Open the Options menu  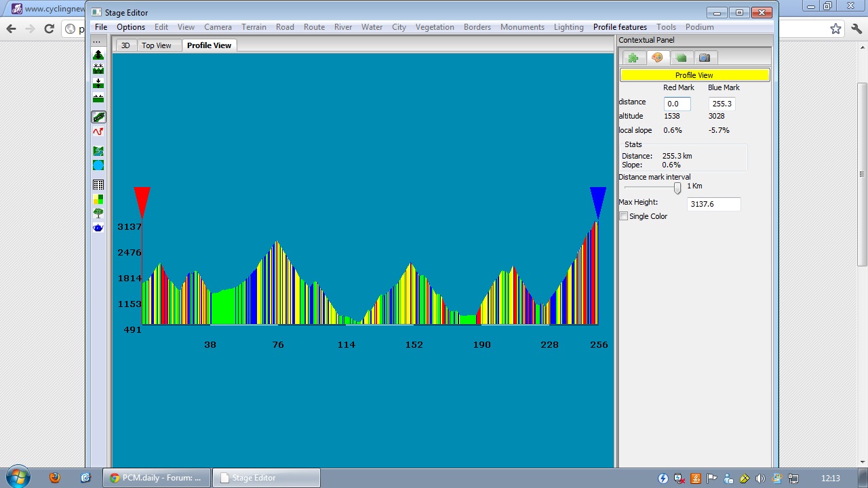131,27
